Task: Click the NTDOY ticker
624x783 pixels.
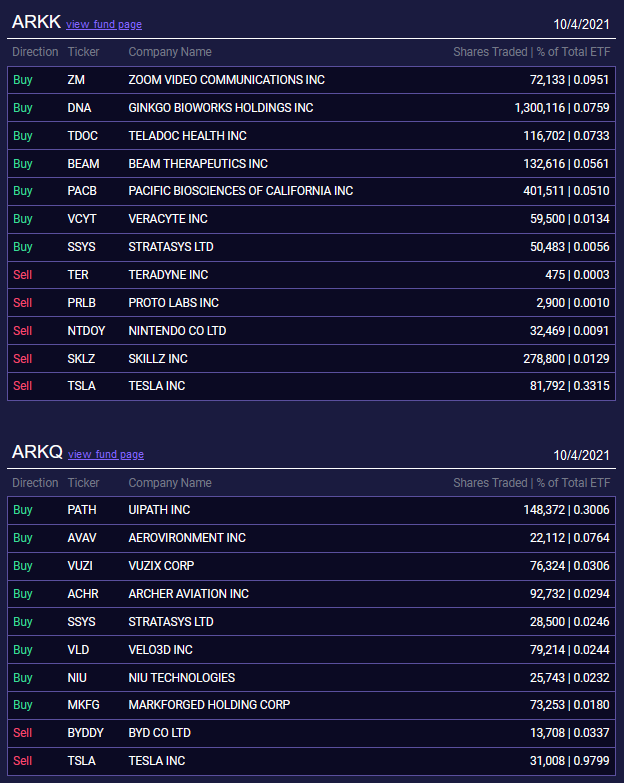Action: (86, 330)
